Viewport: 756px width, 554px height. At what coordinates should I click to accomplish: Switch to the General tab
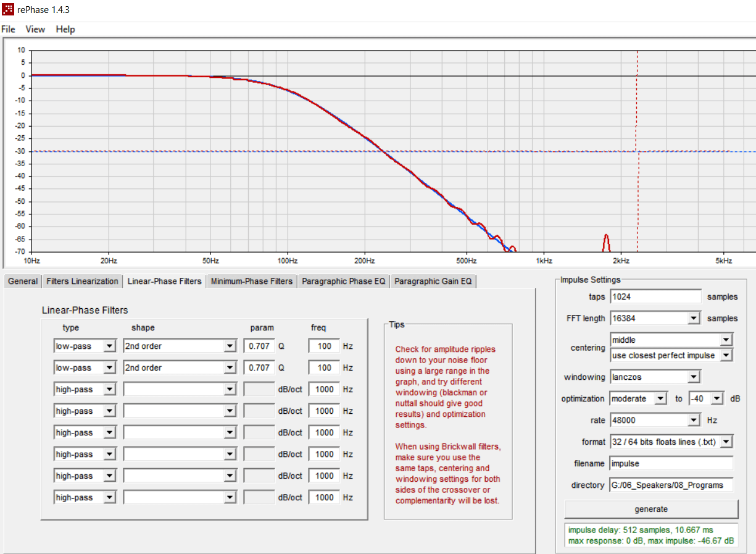(x=23, y=281)
